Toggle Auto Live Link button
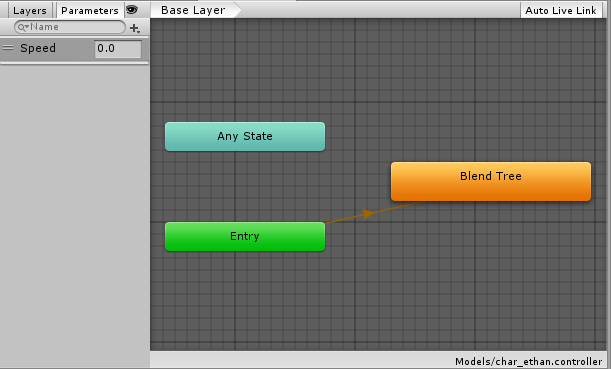The width and height of the screenshot is (611, 369). click(560, 10)
